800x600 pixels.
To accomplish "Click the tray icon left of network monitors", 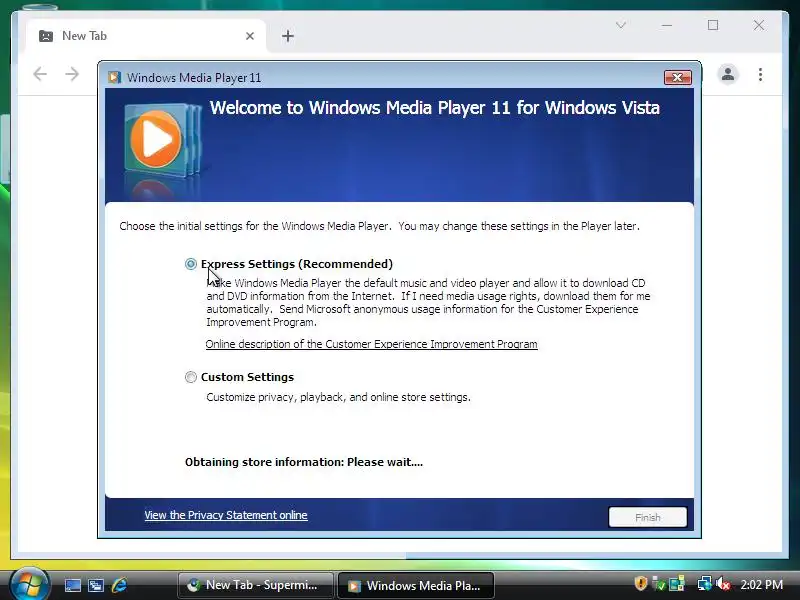I will 677,583.
